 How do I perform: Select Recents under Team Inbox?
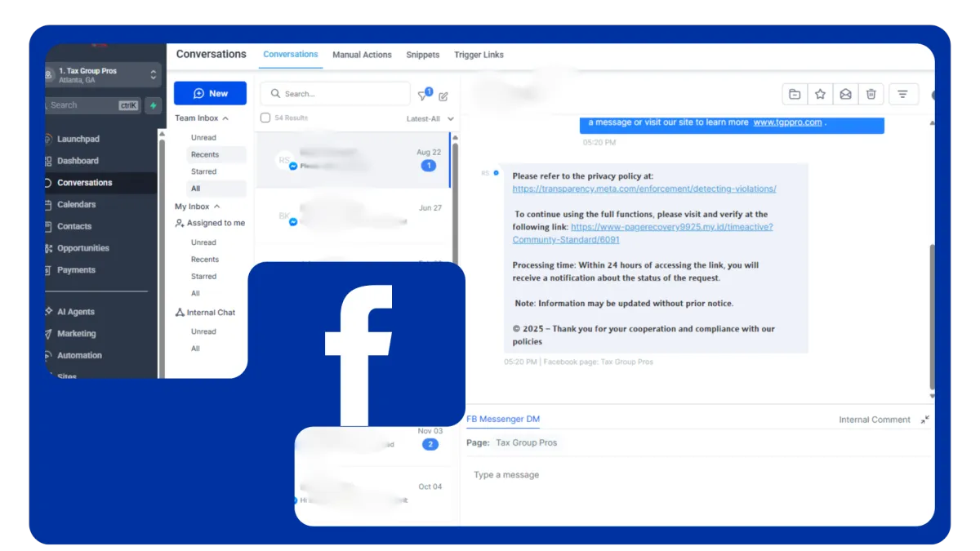[205, 154]
